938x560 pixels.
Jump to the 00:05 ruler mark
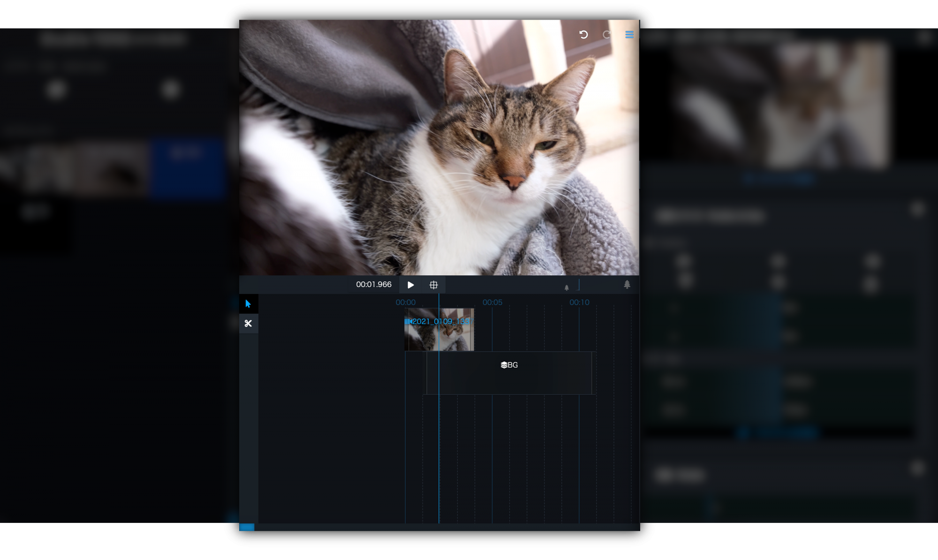tap(492, 303)
